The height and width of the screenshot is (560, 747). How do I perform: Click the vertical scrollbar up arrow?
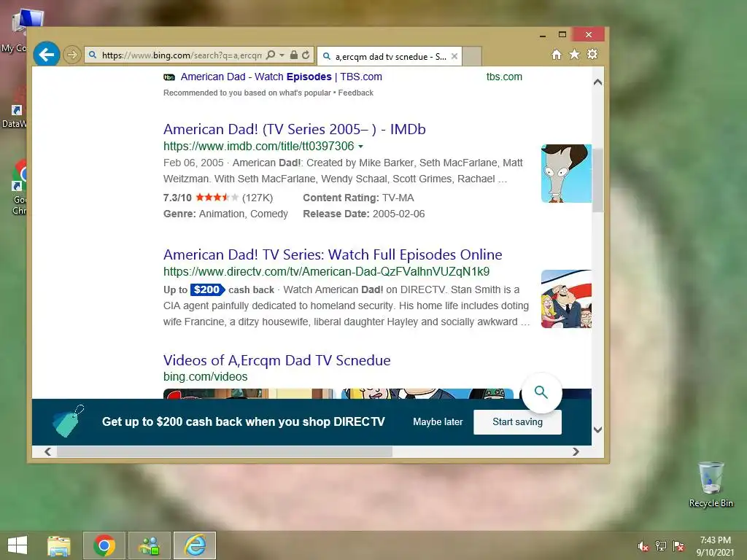[x=598, y=82]
